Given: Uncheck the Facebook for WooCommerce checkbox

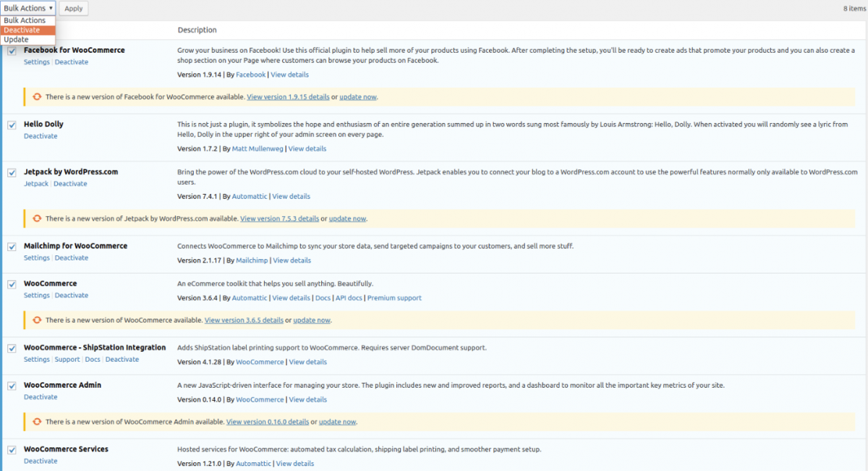Looking at the screenshot, I should [x=12, y=51].
